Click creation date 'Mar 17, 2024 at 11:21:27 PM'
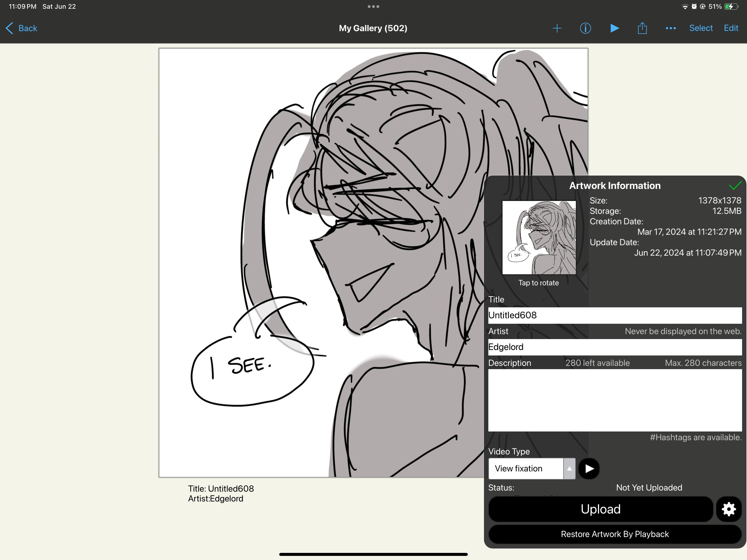Screen dimensions: 747x560 (689, 232)
